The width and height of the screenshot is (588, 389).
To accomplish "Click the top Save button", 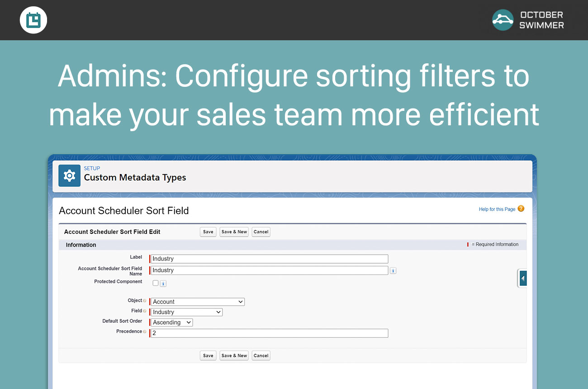I will coord(208,232).
